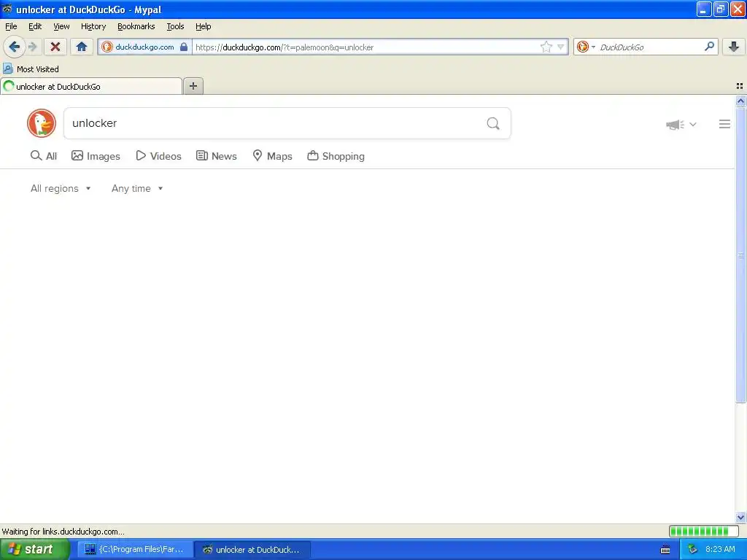Switch to the Far Manager taskbar window
This screenshot has height=560, width=747.
coord(135,549)
